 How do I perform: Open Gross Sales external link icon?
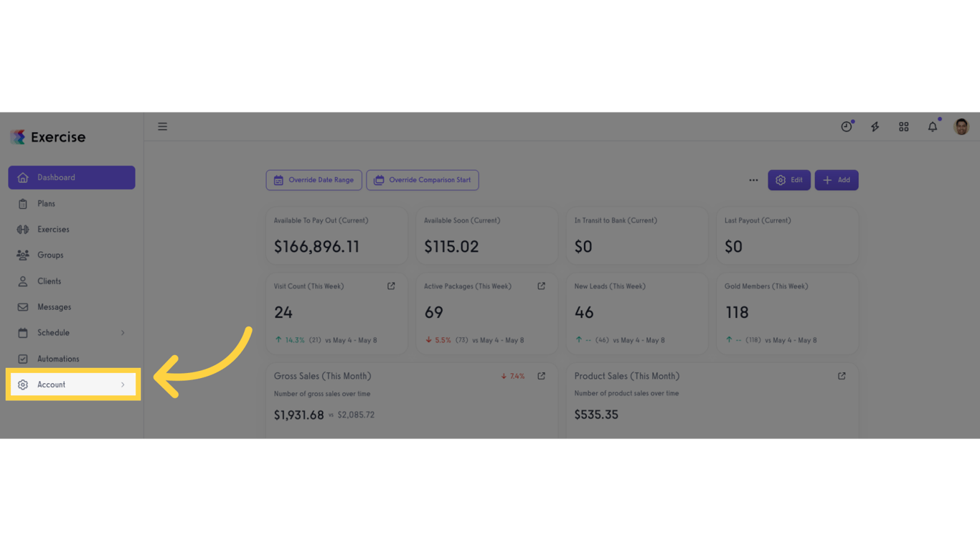[x=542, y=376]
